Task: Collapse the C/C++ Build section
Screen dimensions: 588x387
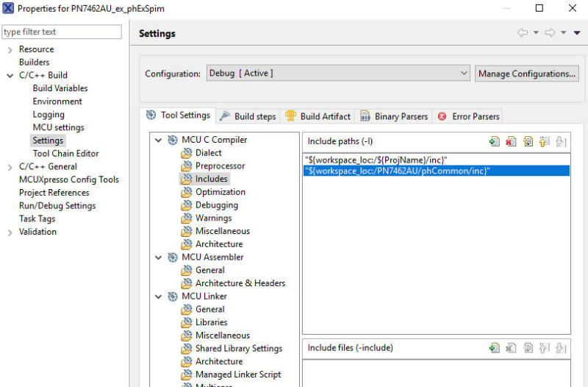Action: tap(10, 76)
